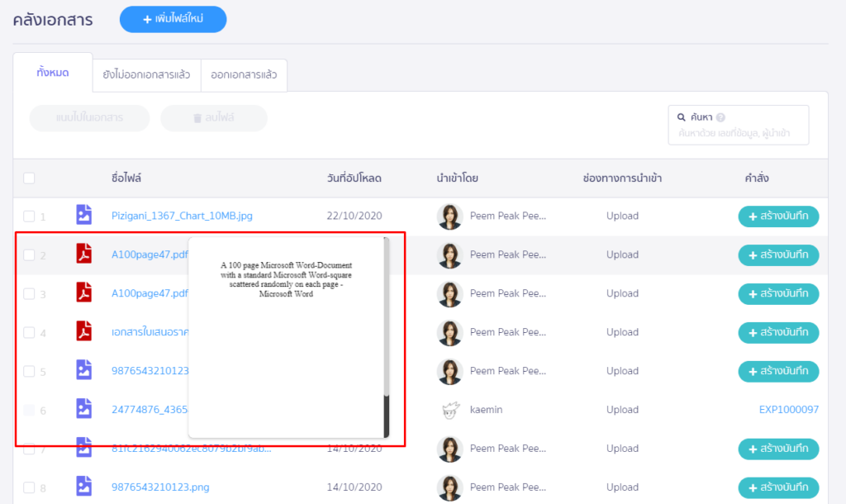
Task: Select the checkbox for row 3
Action: pyautogui.click(x=29, y=294)
